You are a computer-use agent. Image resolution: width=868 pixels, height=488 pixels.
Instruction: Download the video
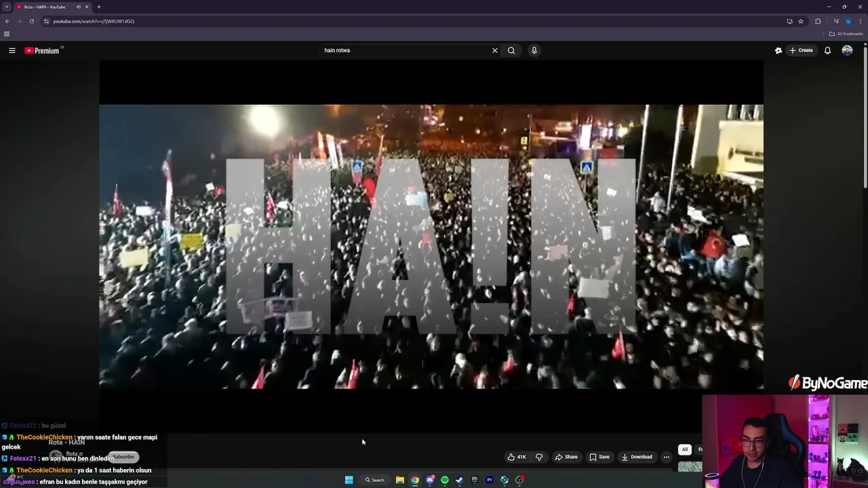637,457
